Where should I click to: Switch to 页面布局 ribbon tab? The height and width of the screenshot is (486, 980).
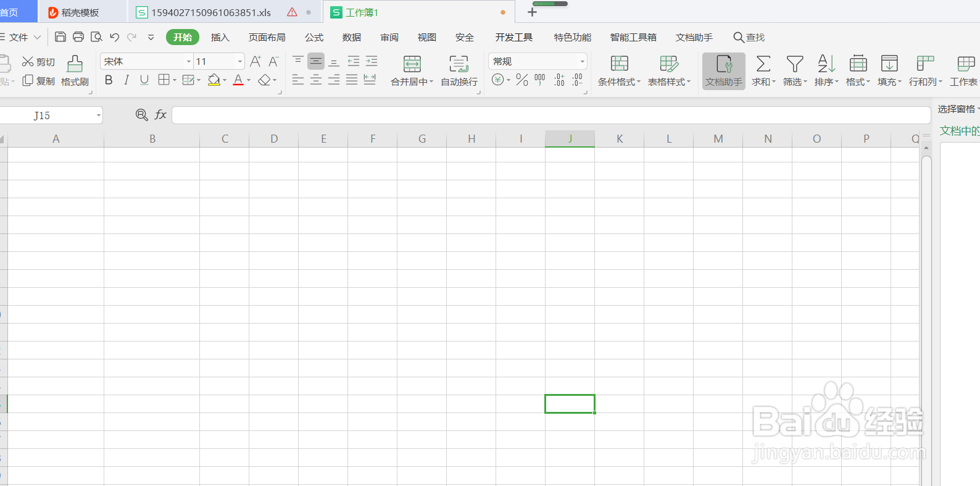click(x=267, y=37)
